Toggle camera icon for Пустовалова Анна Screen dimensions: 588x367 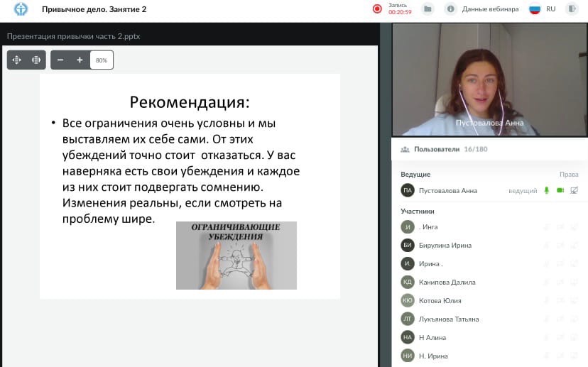coord(560,190)
